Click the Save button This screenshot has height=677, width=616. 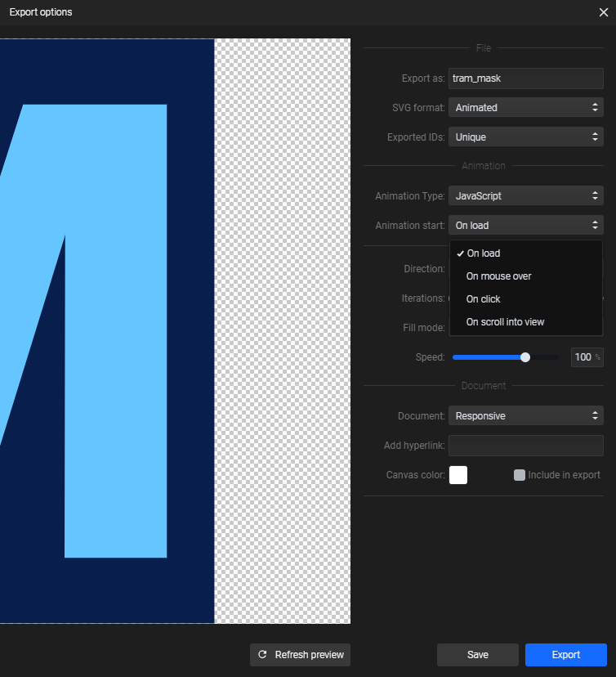pos(477,655)
